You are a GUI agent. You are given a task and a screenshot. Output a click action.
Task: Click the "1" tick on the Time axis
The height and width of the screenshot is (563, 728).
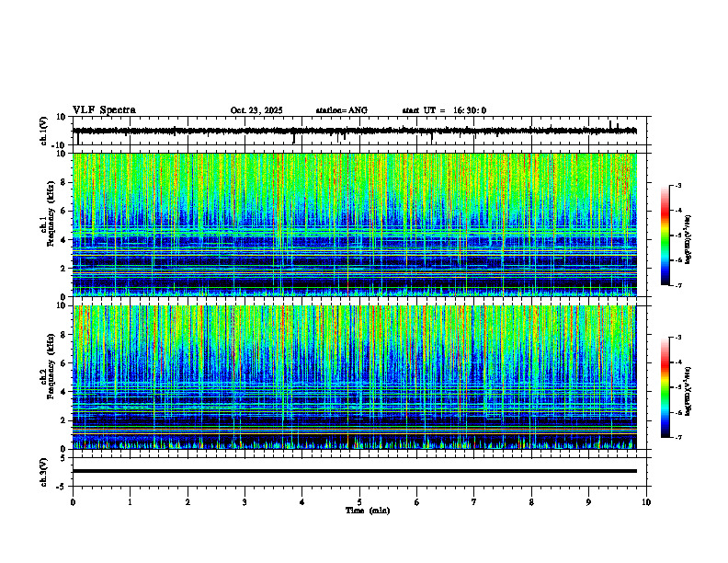tap(130, 502)
